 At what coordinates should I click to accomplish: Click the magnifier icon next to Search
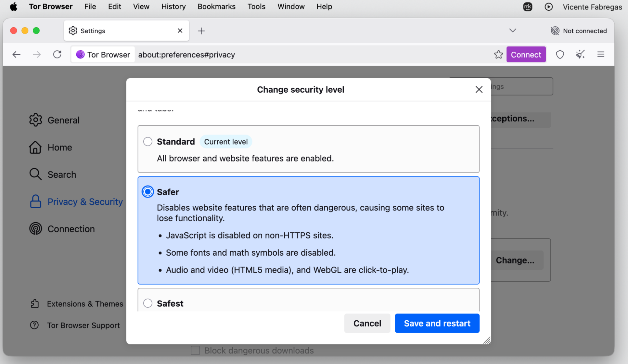(x=35, y=174)
